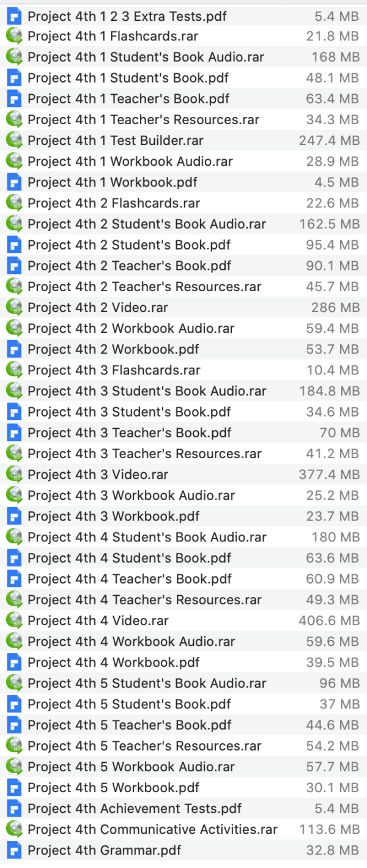Select Project 4th 1 Student's Book Audio.rar

click(146, 57)
